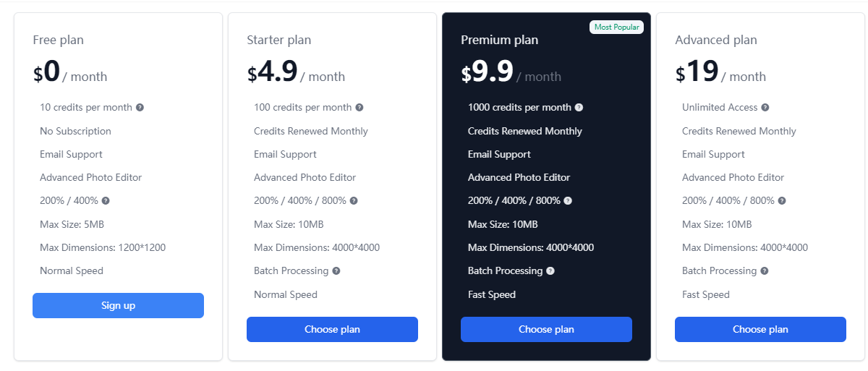
Task: Click help icon beside 10 credits per month
Action: (x=140, y=107)
